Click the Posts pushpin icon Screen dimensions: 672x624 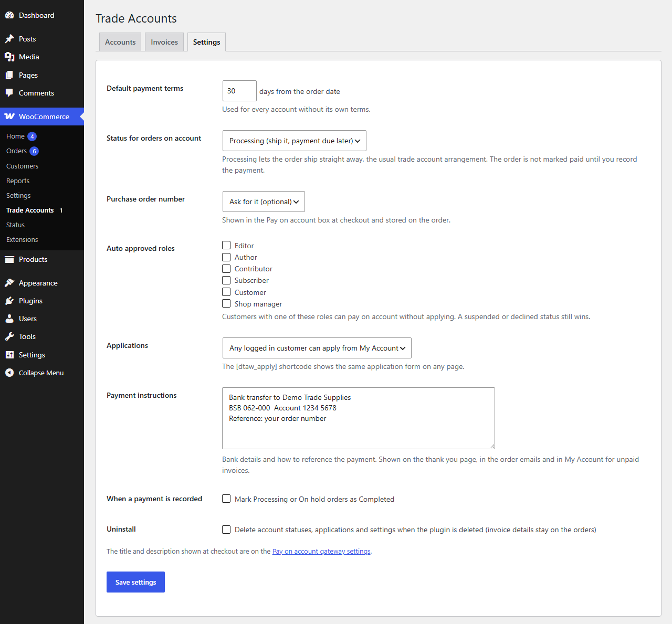click(x=9, y=39)
